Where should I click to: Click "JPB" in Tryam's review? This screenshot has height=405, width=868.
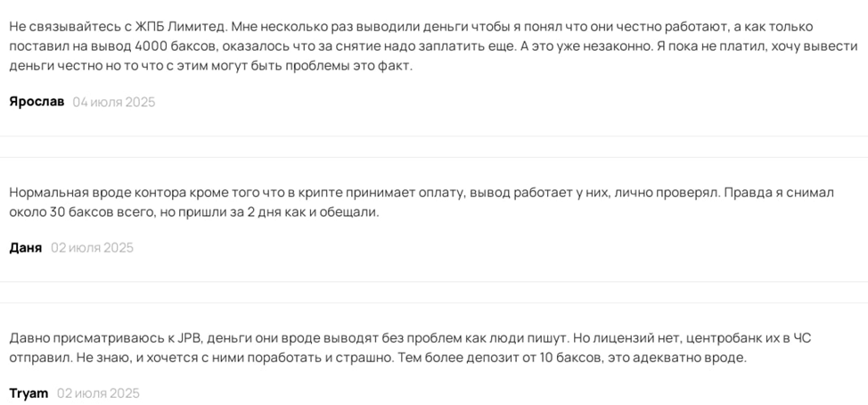(189, 337)
